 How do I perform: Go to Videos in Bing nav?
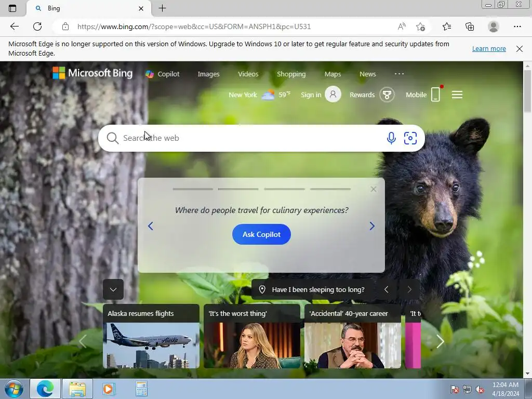tap(248, 74)
